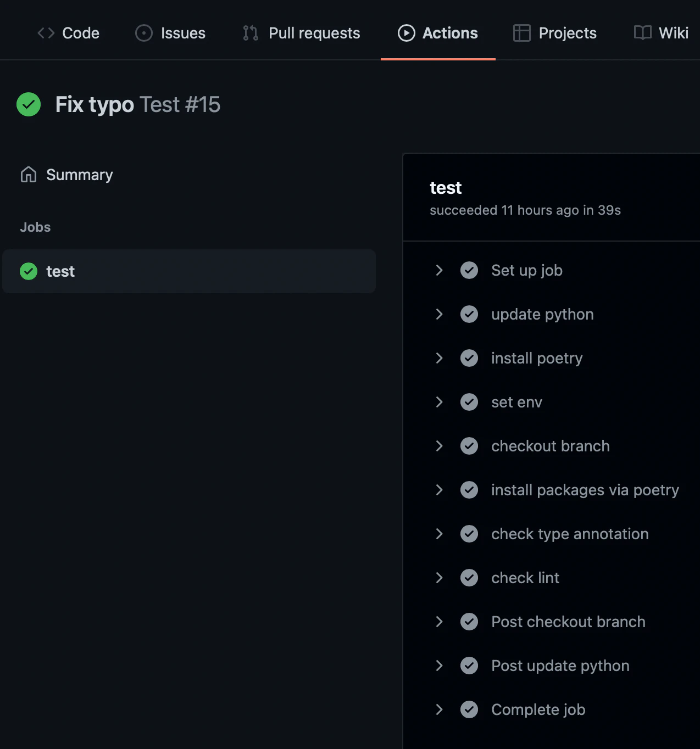The image size is (700, 749).
Task: Select the 'test' job in Jobs list
Action: pos(60,271)
